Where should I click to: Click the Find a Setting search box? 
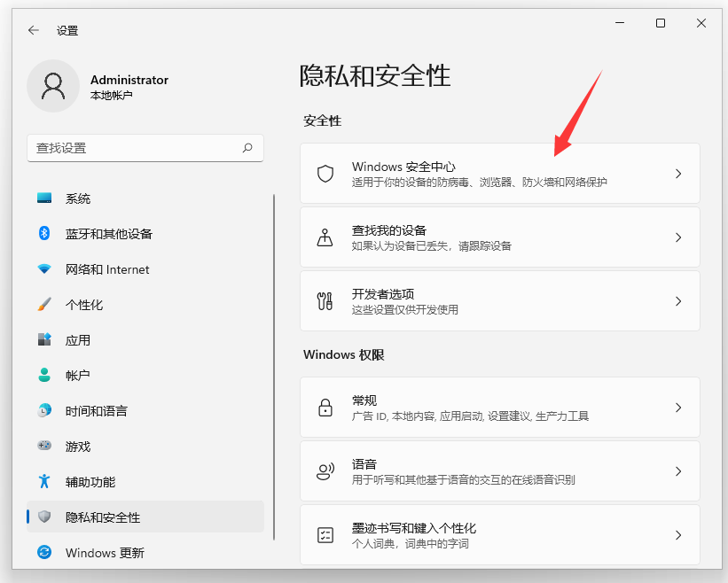(x=145, y=148)
